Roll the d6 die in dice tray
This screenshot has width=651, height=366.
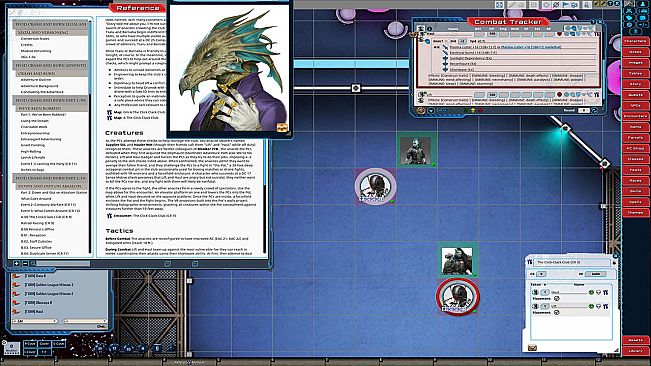(157, 348)
